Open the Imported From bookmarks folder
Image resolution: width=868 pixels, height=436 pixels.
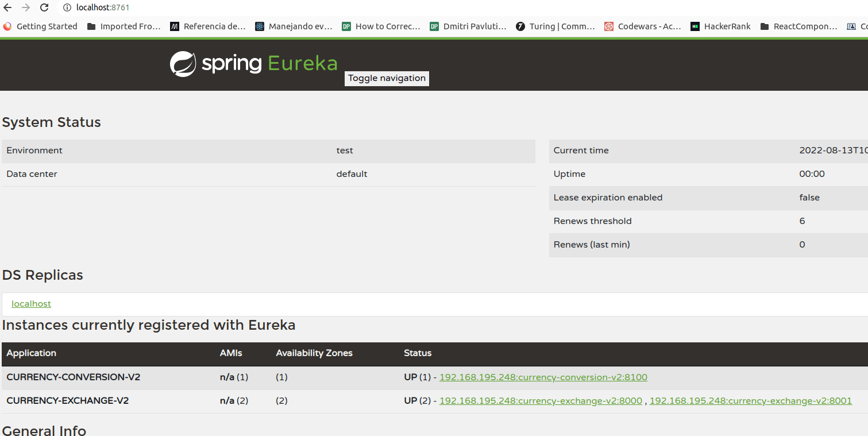tap(124, 26)
